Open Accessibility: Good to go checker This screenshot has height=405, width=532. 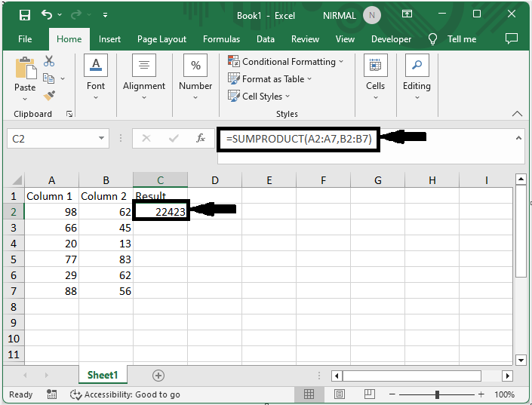pos(125,394)
